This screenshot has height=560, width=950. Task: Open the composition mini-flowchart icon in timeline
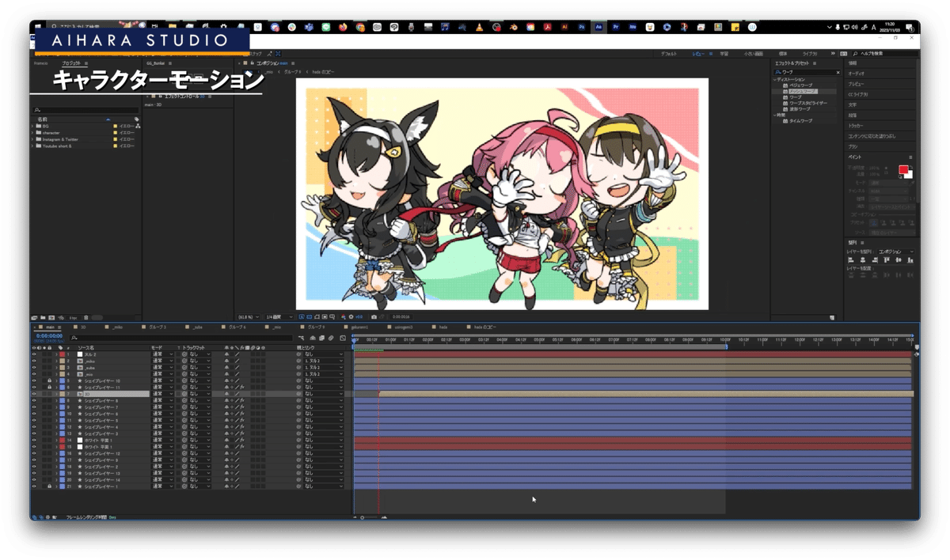click(302, 338)
